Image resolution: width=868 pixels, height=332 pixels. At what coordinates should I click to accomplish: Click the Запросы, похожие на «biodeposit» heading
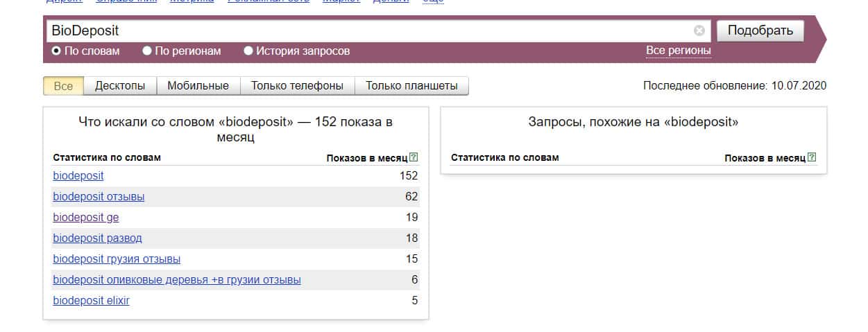(633, 122)
